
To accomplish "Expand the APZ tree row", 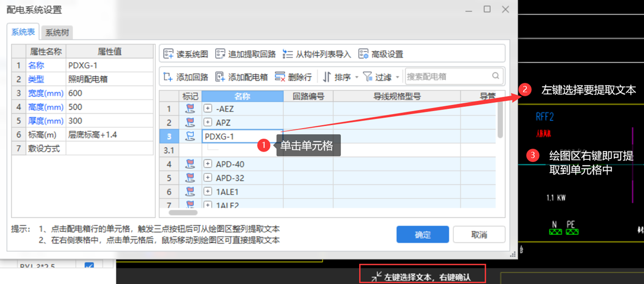I will point(208,123).
